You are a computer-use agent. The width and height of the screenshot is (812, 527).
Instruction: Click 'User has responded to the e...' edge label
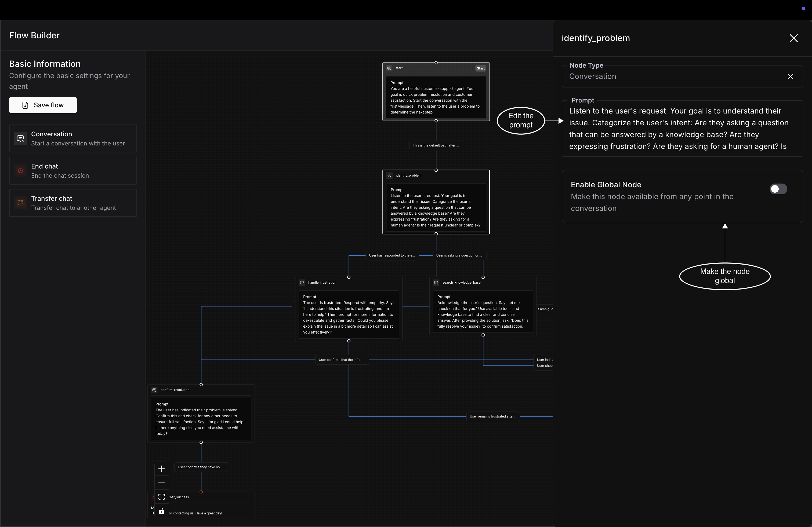[392, 255]
